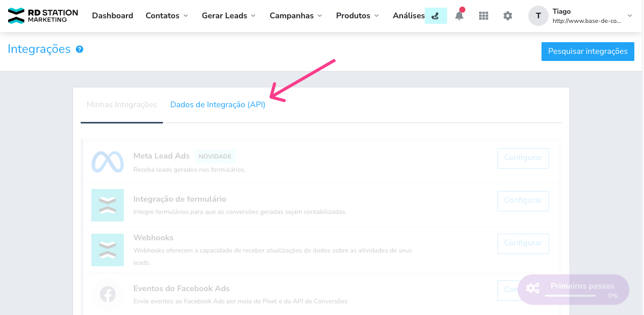Viewport: 644px width, 315px height.
Task: Open the settings gear icon
Action: pyautogui.click(x=507, y=16)
